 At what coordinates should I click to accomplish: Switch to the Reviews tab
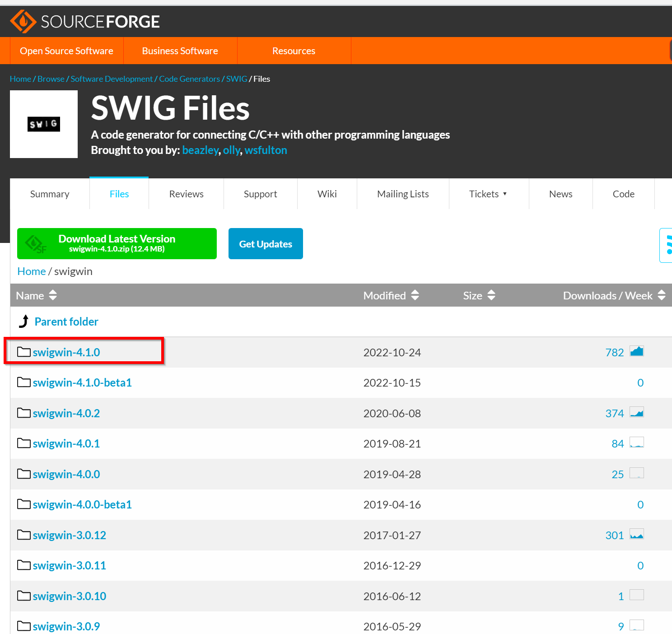point(186,194)
